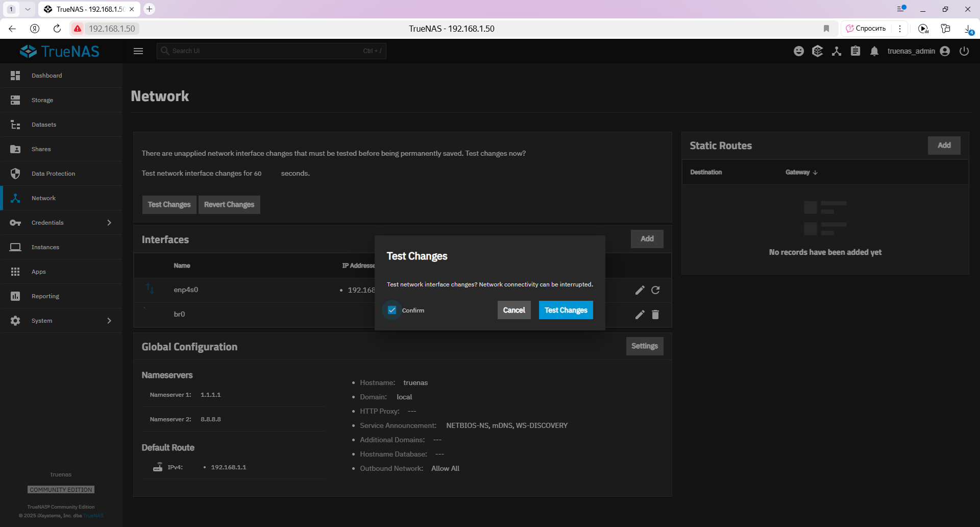
Task: Open the feedback smiley icon
Action: click(799, 51)
